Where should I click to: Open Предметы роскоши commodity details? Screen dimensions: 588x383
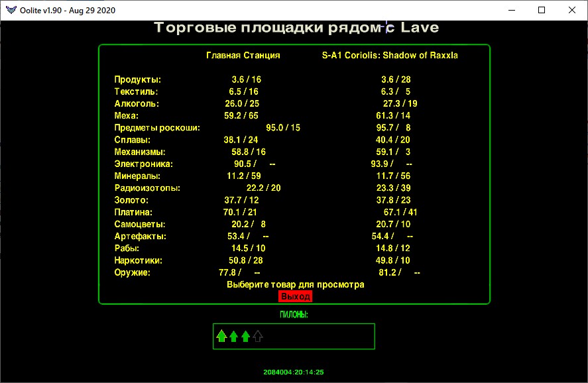click(157, 128)
